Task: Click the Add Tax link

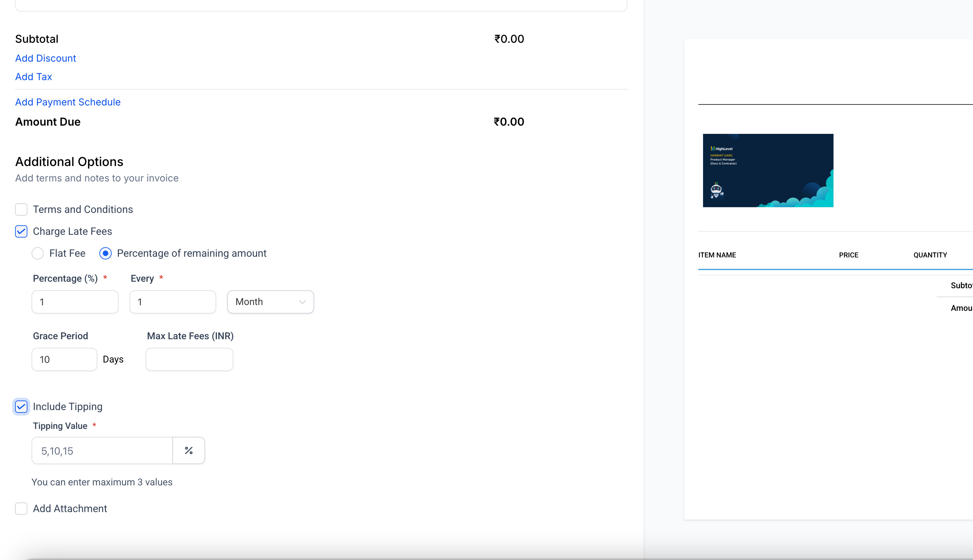Action: click(34, 77)
